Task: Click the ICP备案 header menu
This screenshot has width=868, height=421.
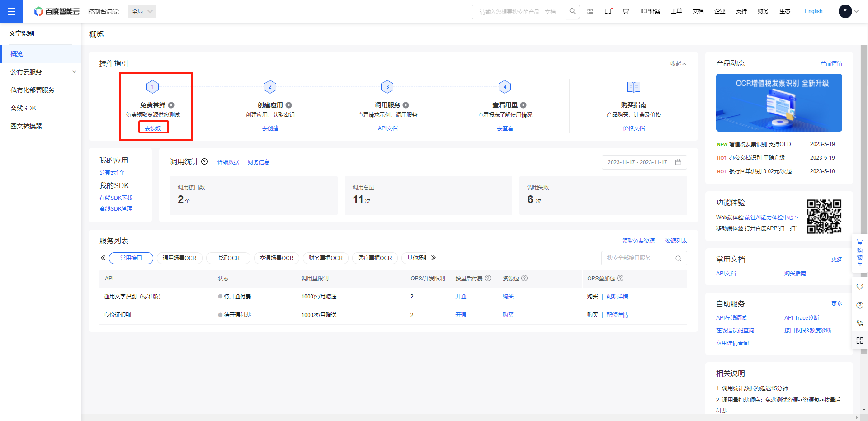Action: (650, 11)
